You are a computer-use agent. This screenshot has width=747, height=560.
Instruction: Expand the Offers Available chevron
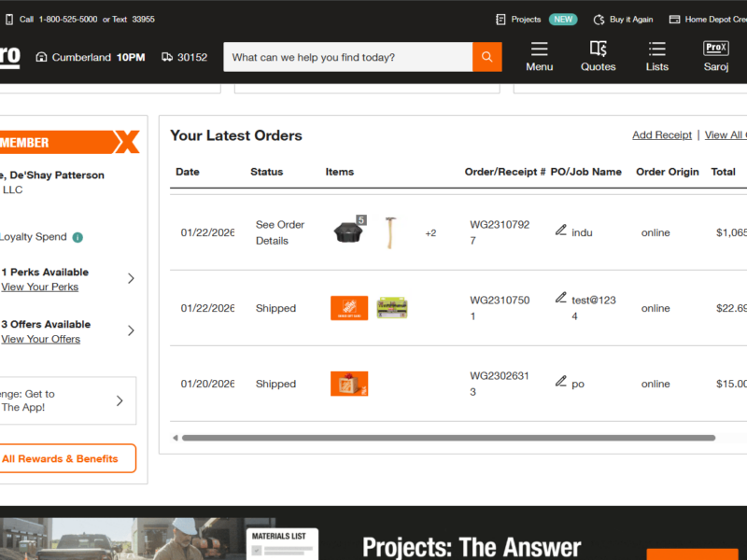point(131,330)
